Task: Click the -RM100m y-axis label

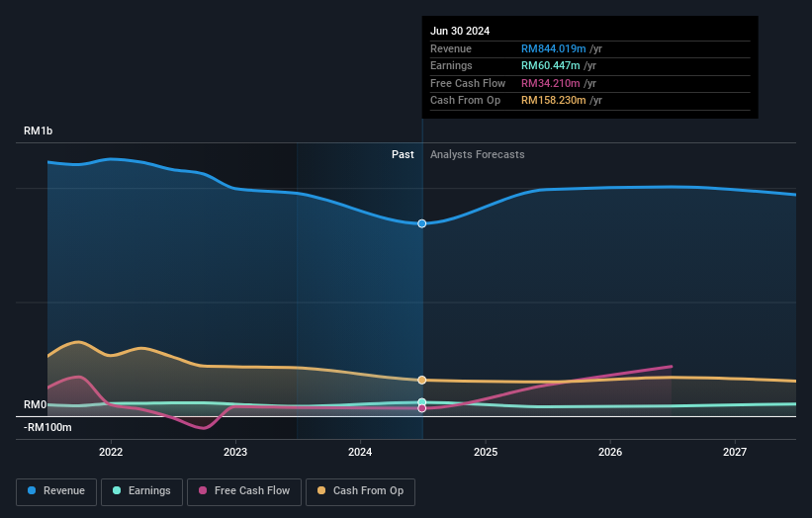Action: [47, 427]
